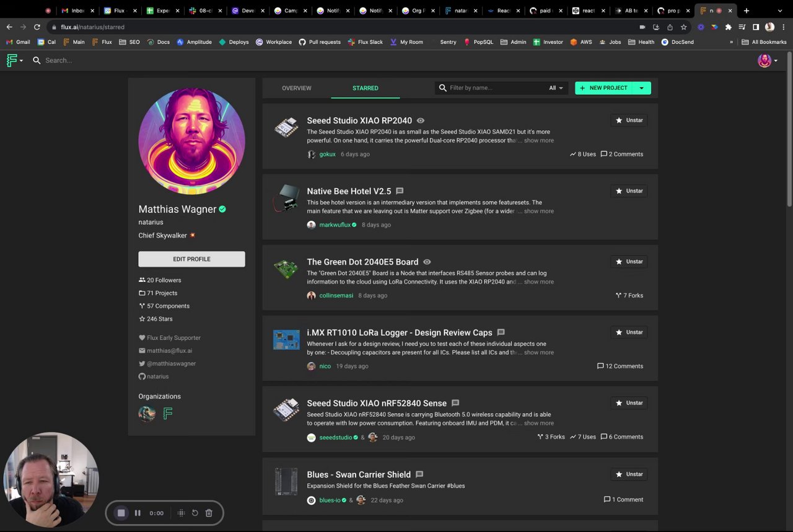Open the Amplitude bookmark

pos(194,42)
